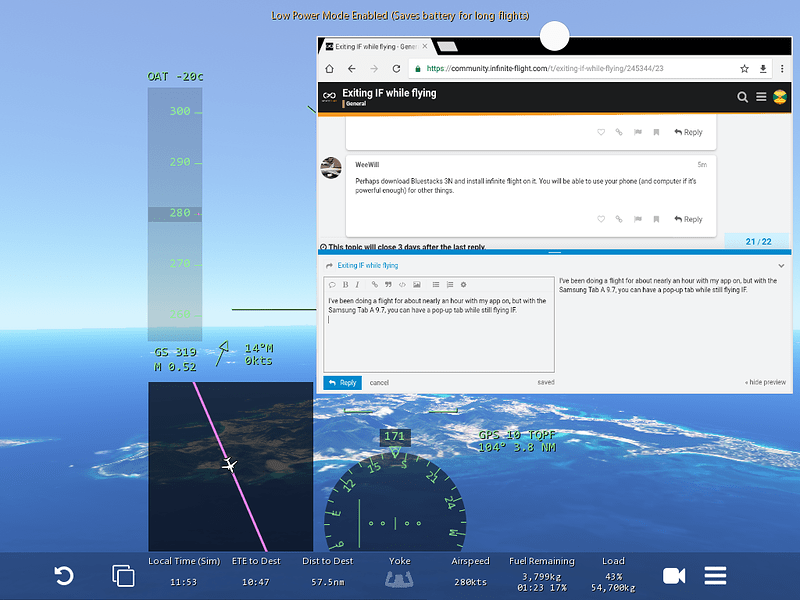Open Infinite Flight main menu bars
Screen dimensions: 800x600
coord(715,576)
